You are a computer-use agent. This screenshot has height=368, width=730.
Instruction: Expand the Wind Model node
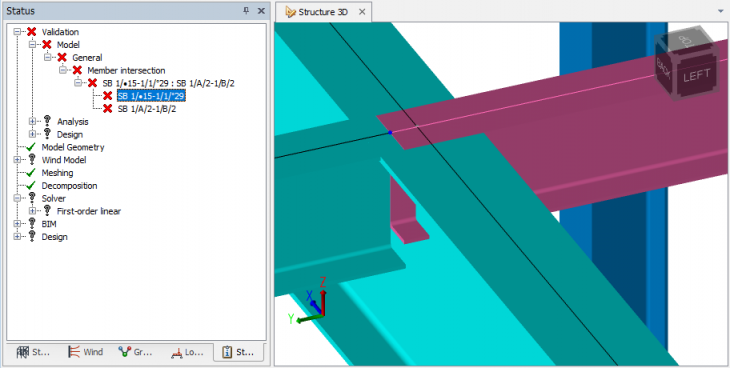(17, 160)
